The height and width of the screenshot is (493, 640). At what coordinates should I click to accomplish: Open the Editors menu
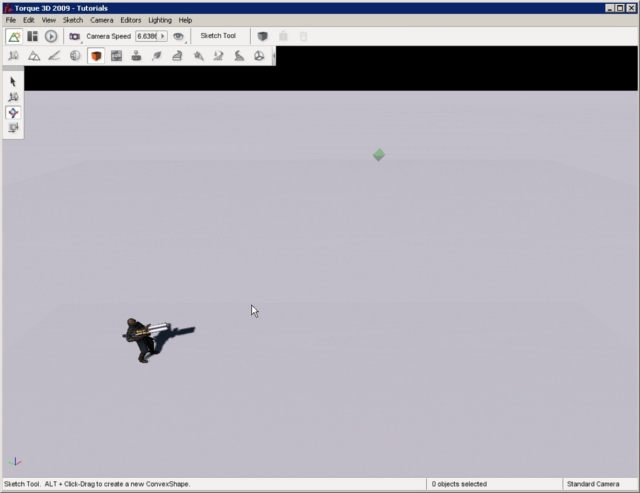click(130, 20)
